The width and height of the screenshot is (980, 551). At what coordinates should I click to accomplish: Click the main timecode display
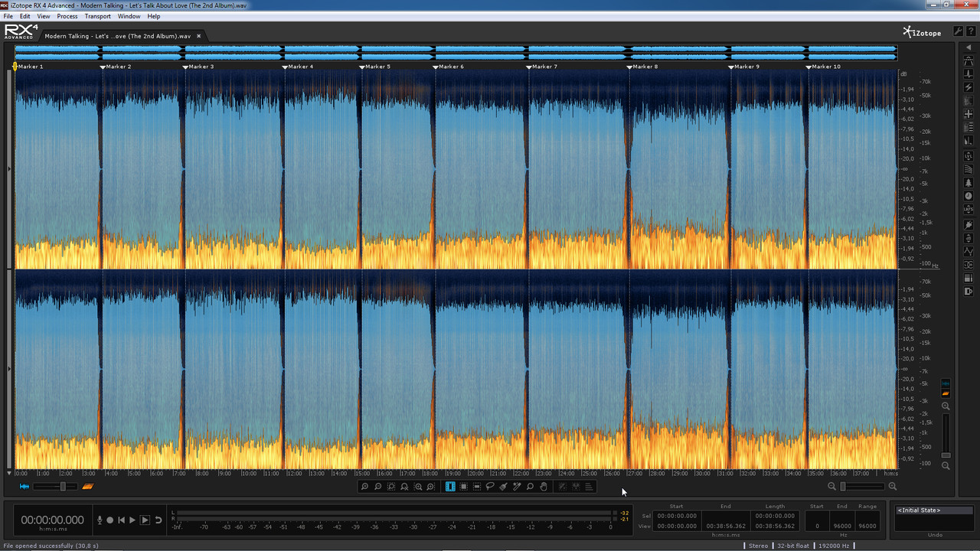click(x=53, y=520)
